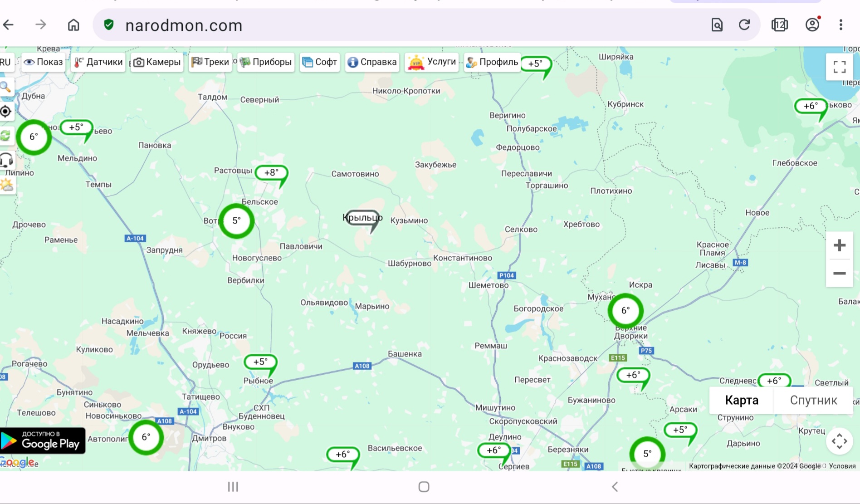The image size is (860, 504).
Task: Open the Справка help menu
Action: pyautogui.click(x=372, y=62)
